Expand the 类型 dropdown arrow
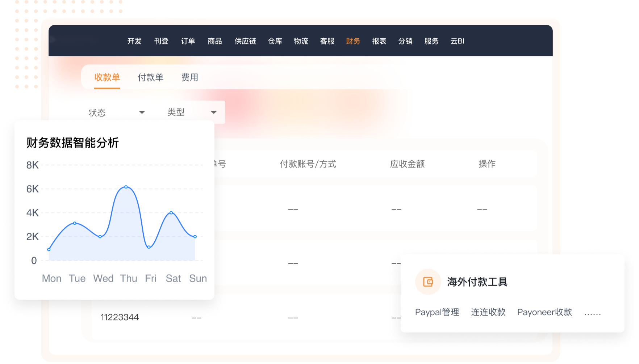The height and width of the screenshot is (364, 639). point(214,113)
